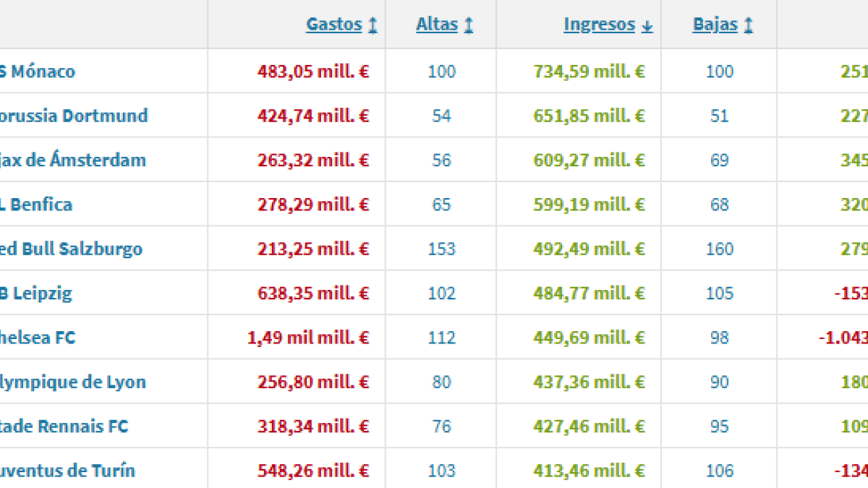Select Ajax income 609,27 mill. €
Screen dimensions: 868x488
click(x=589, y=160)
